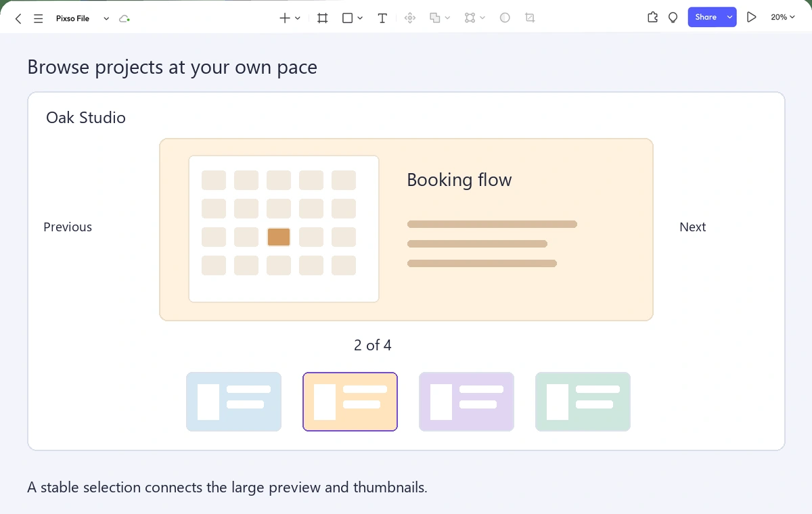Select the purple third thumbnail
This screenshot has height=514, width=812.
click(466, 402)
